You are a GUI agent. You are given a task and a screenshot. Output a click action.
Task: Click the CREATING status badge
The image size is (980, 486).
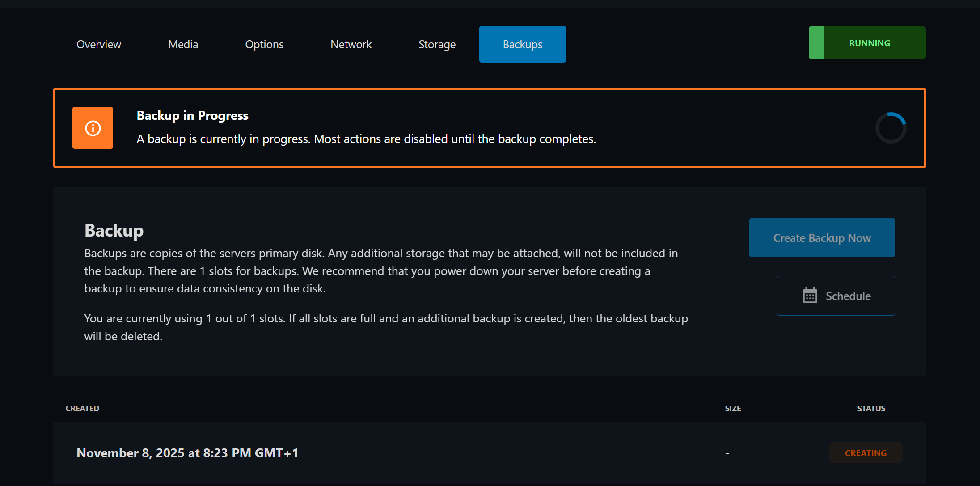pyautogui.click(x=866, y=453)
